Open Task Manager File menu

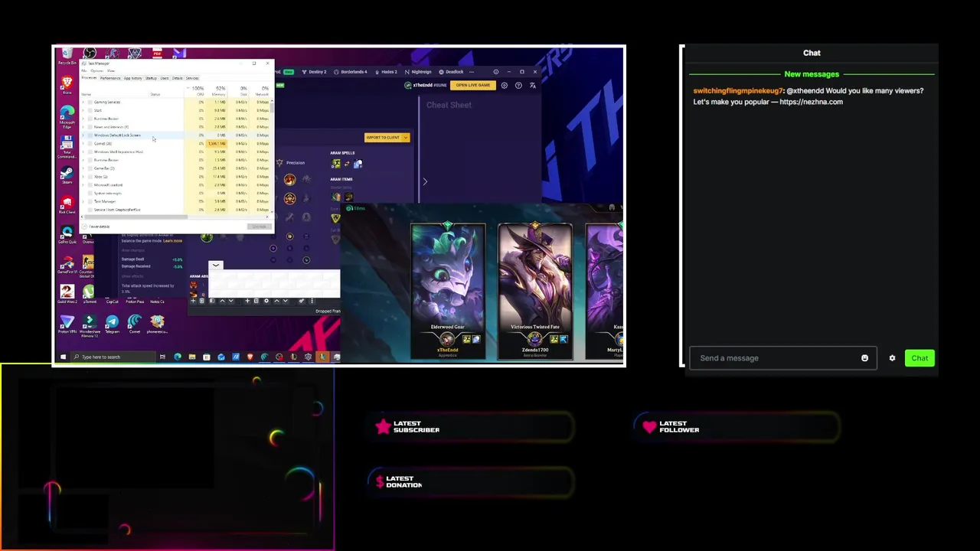coord(84,70)
